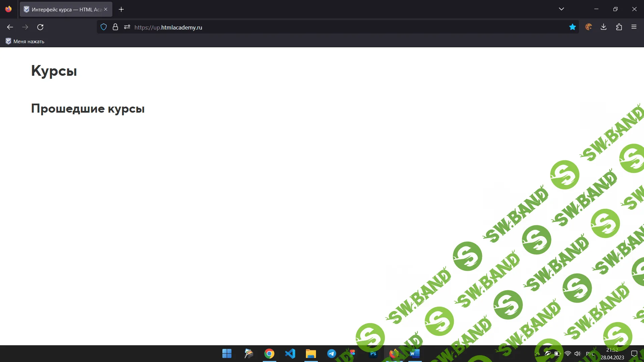644x362 pixels.
Task: Reload the current page
Action: pos(40,27)
